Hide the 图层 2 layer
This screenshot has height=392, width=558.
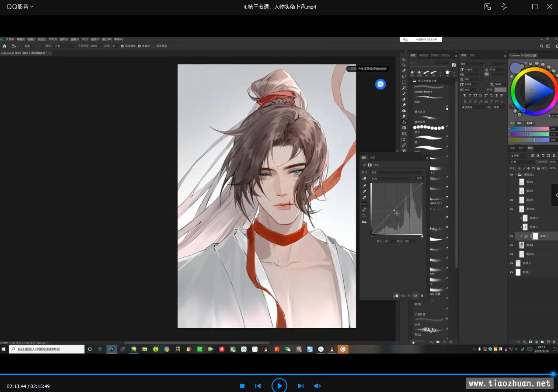[511, 263]
